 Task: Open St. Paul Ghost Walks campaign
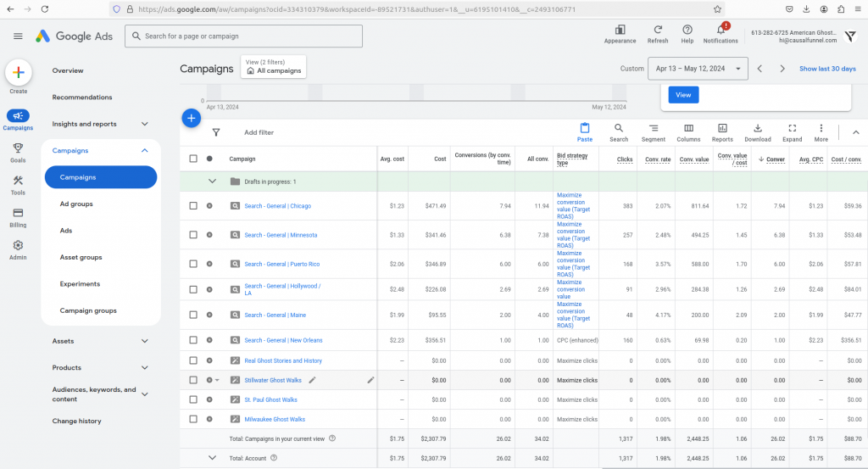pyautogui.click(x=270, y=399)
